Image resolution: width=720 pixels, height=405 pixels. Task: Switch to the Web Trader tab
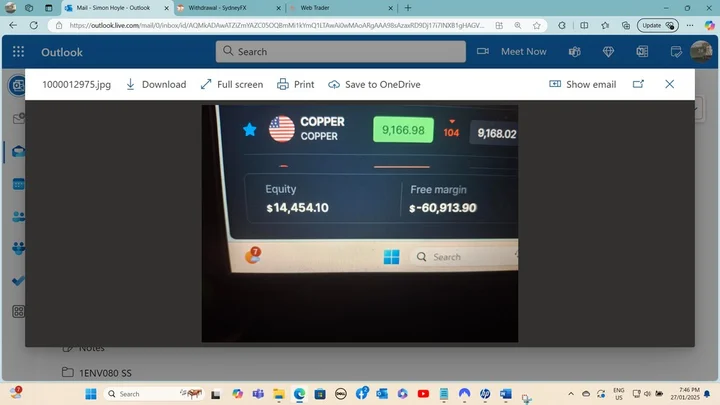(338, 8)
